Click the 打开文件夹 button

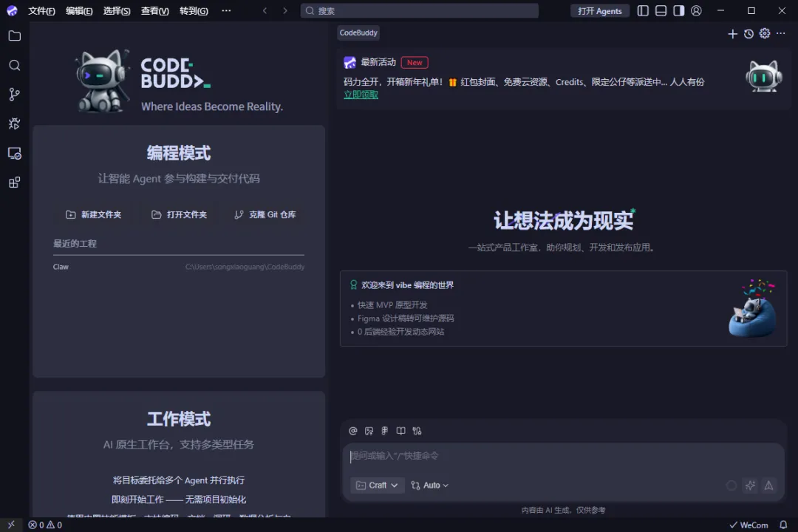pyautogui.click(x=179, y=215)
